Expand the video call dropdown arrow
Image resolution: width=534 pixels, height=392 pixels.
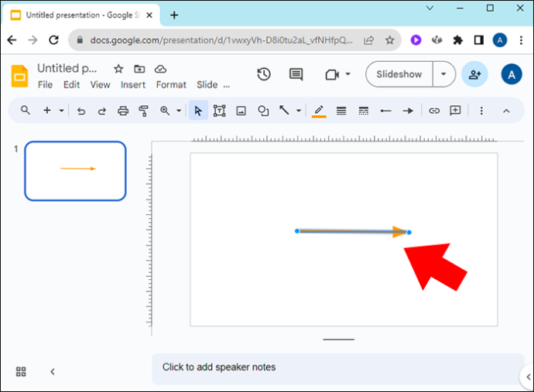pyautogui.click(x=347, y=74)
